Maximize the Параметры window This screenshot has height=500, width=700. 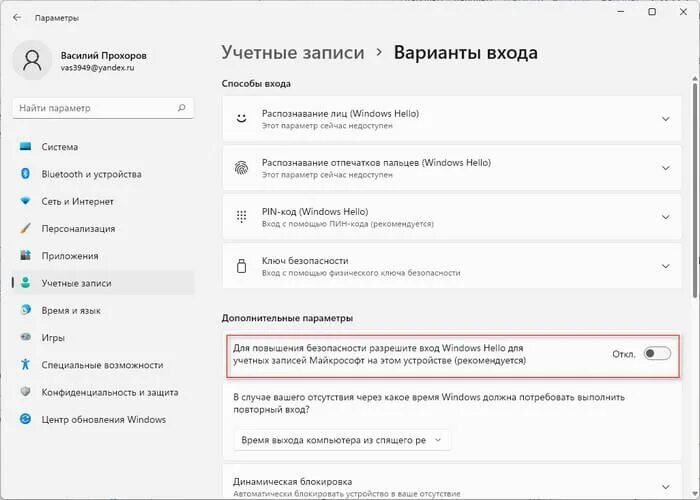pyautogui.click(x=652, y=12)
